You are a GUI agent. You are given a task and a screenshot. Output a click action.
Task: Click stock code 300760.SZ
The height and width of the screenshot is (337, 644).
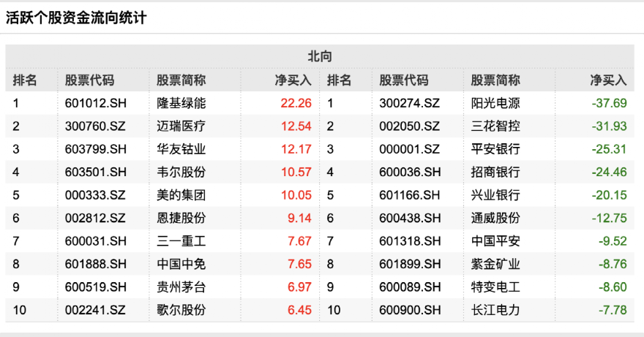95,126
